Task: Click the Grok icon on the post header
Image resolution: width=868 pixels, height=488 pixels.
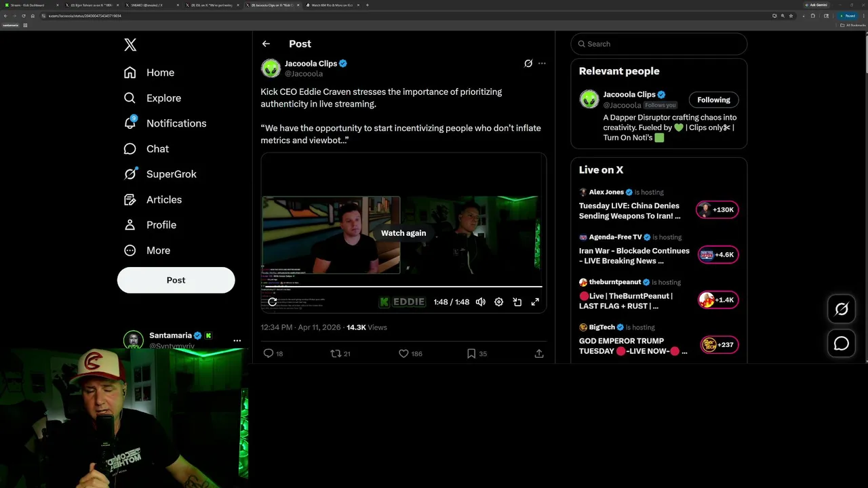Action: pyautogui.click(x=528, y=63)
